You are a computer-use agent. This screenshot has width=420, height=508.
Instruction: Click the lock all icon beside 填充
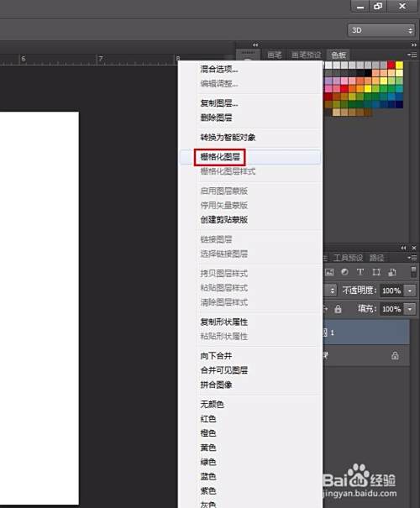[x=338, y=309]
